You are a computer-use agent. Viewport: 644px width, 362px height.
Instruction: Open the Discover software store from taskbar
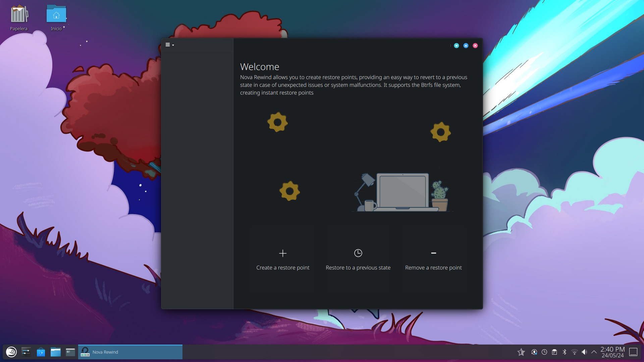[x=41, y=352]
